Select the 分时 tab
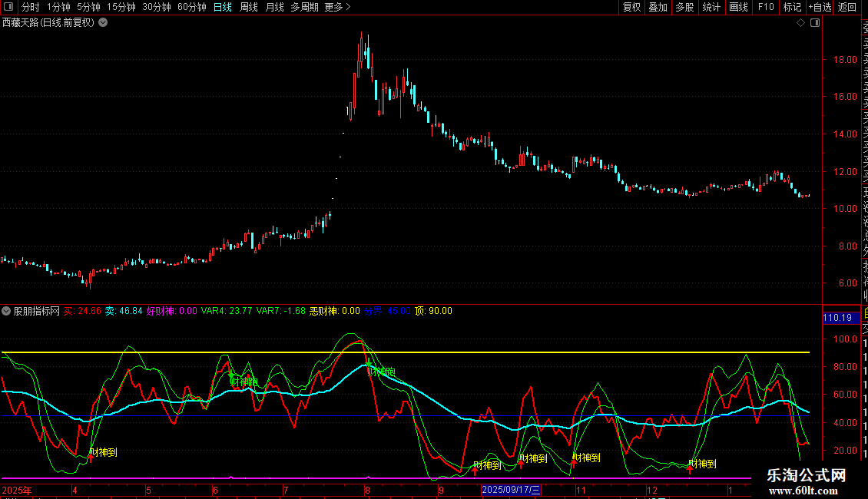This screenshot has height=499, width=868. 30,7
